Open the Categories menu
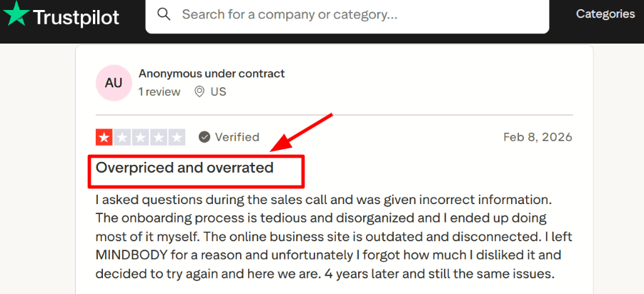Viewport: 644px width, 294px height. coord(605,14)
